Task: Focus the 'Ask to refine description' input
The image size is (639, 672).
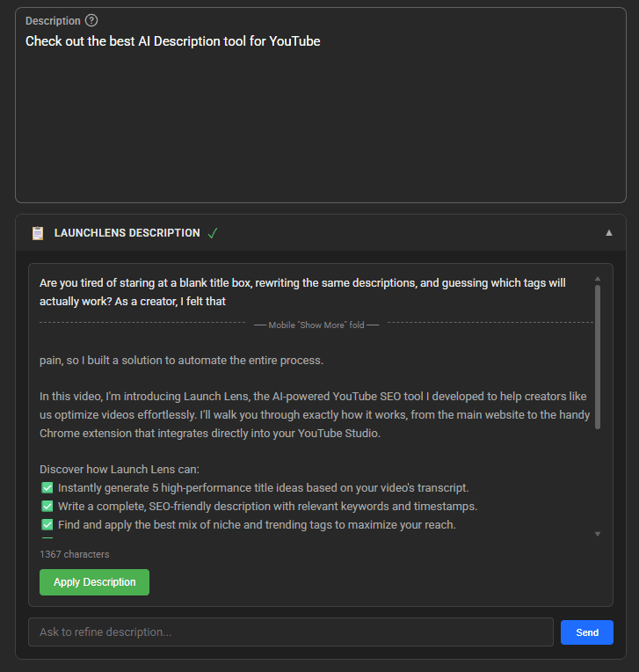Action: click(x=291, y=632)
